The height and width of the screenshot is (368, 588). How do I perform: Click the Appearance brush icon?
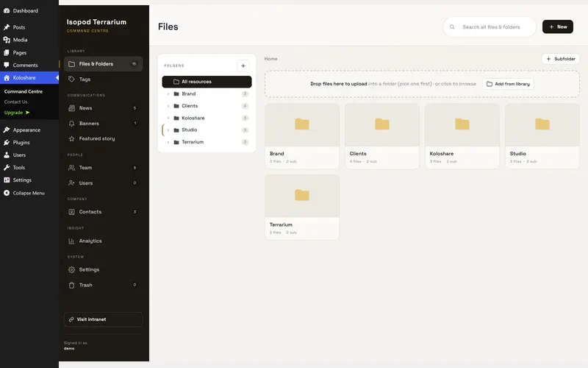(x=7, y=130)
